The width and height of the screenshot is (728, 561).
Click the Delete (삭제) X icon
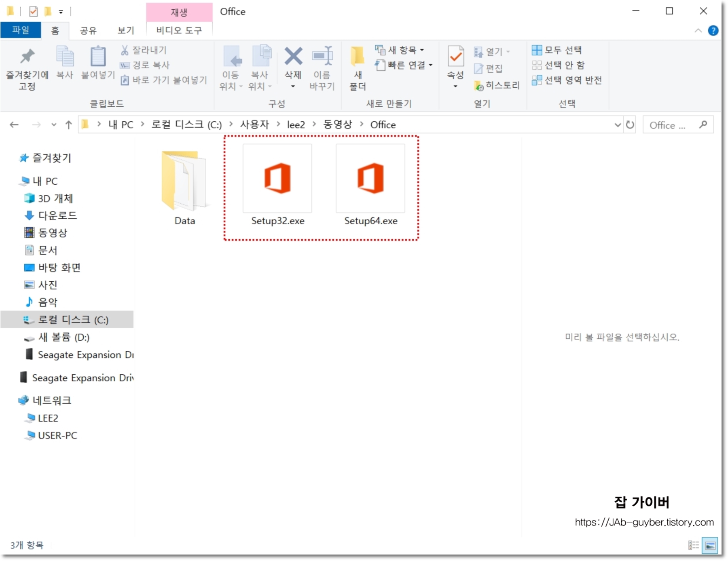[293, 57]
